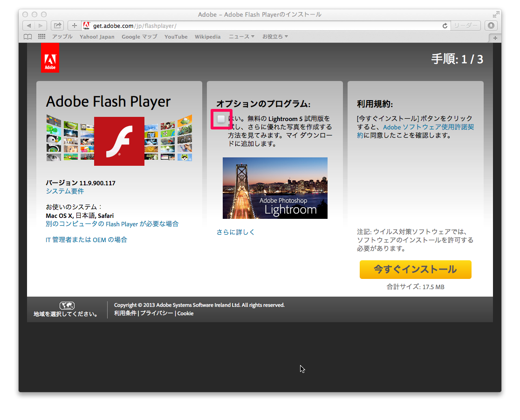The image size is (520, 420).
Task: Open the システム要件 link
Action: coord(65,191)
